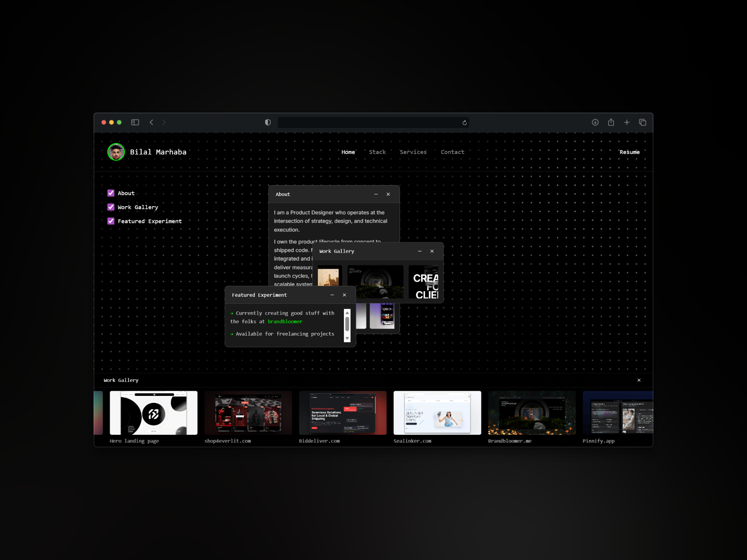Screen dimensions: 747x560
Task: Open the downloads icon in the toolbar
Action: click(595, 122)
